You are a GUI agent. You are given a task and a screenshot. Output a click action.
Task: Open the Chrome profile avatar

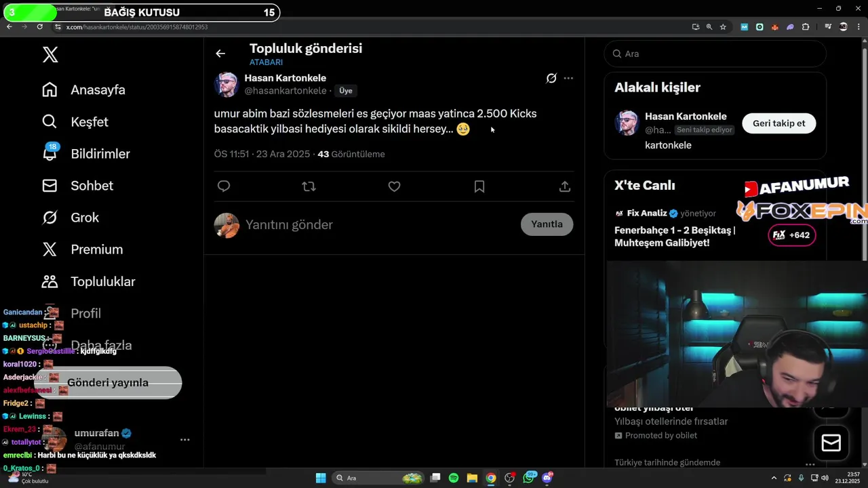tap(843, 27)
